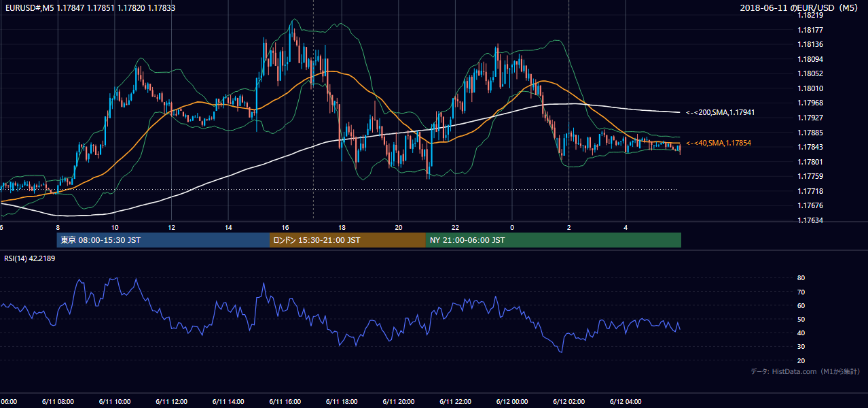Click price axis value 1.17885
Viewport: 868px width, 408px height.
810,133
